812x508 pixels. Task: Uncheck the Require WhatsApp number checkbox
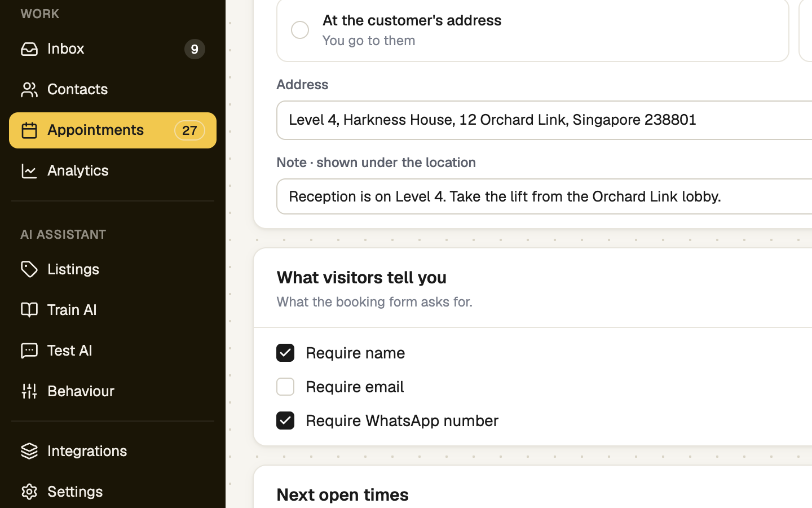point(285,421)
